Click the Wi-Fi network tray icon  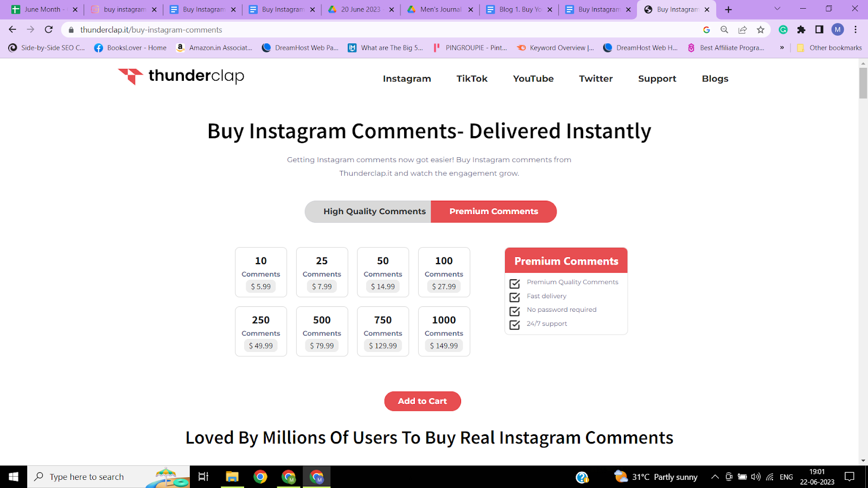click(770, 477)
